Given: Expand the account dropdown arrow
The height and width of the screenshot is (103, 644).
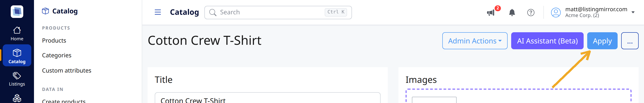Looking at the screenshot, I should (x=633, y=12).
